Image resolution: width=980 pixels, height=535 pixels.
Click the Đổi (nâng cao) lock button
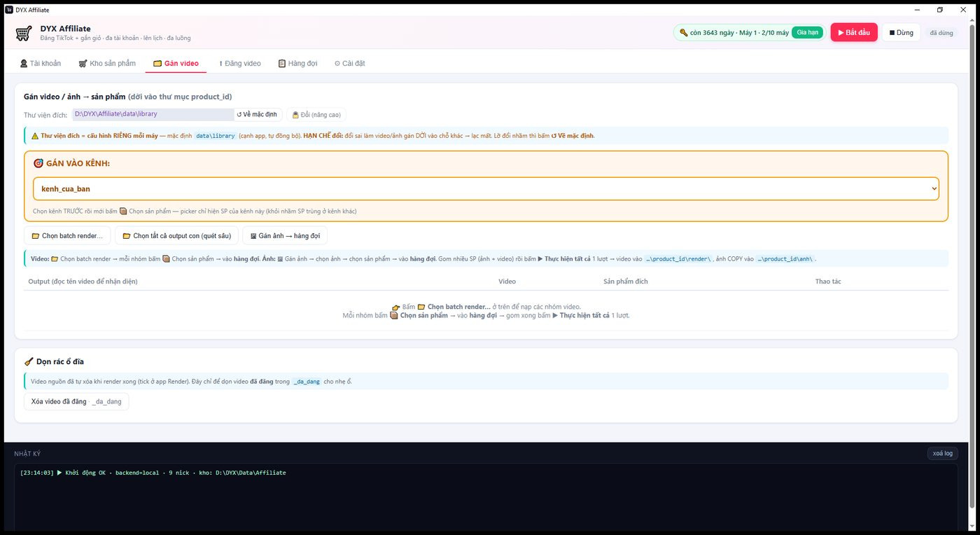(x=316, y=114)
